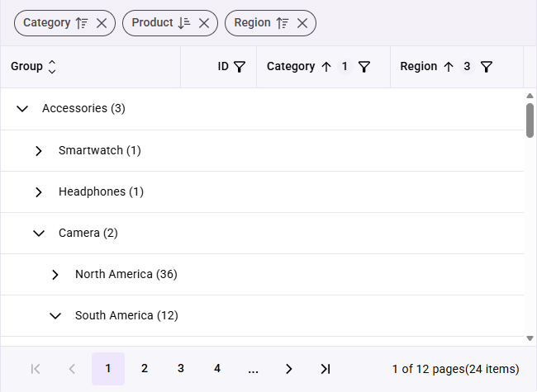This screenshot has height=392, width=537.
Task: Remove the Category grouping chip
Action: (x=102, y=23)
